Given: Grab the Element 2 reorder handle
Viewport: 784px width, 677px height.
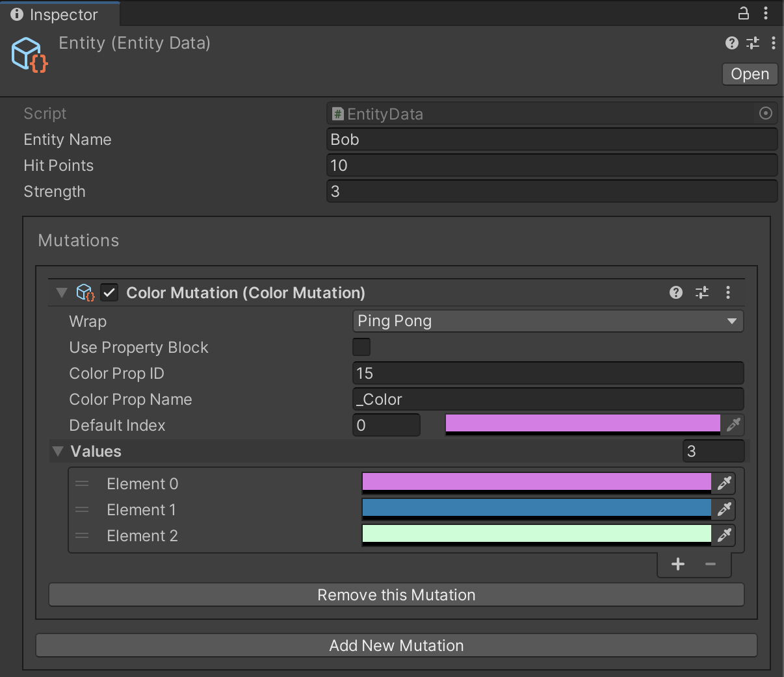Looking at the screenshot, I should click(x=82, y=535).
